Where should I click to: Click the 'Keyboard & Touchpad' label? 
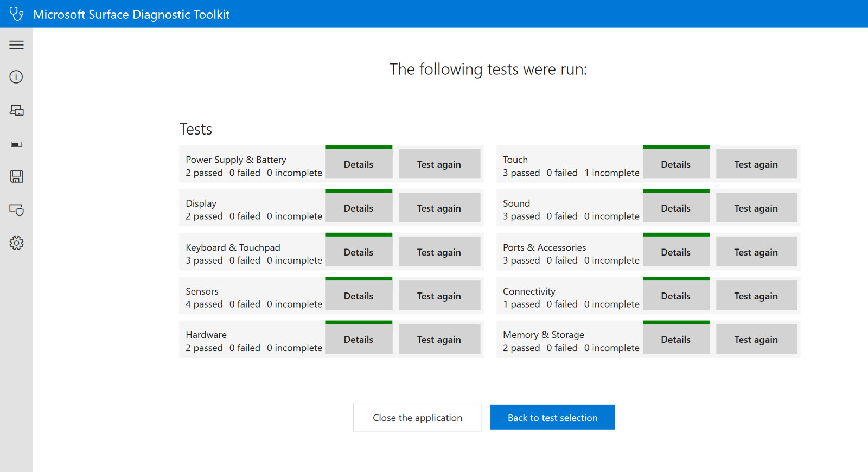[x=233, y=247]
